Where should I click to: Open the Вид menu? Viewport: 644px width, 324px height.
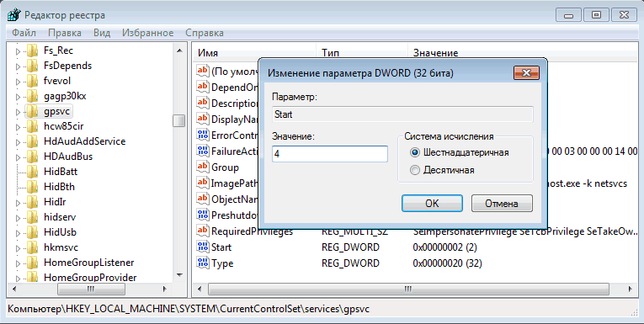click(x=102, y=33)
